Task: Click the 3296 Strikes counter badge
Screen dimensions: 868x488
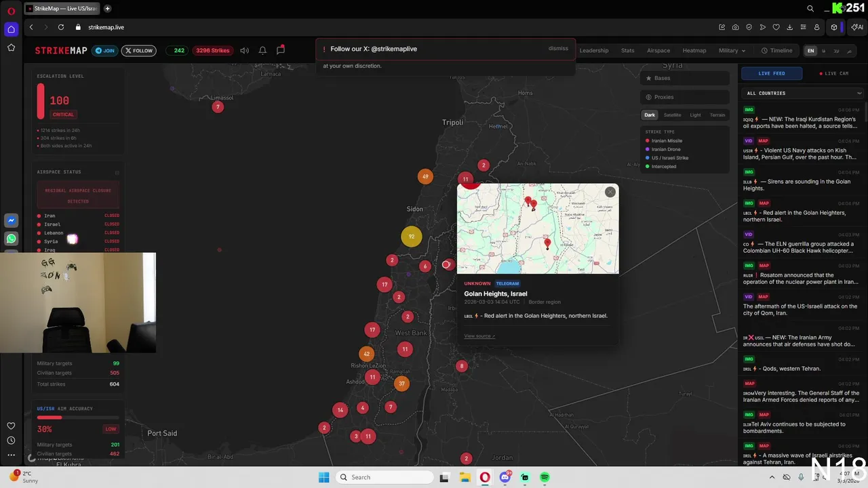Action: point(212,50)
